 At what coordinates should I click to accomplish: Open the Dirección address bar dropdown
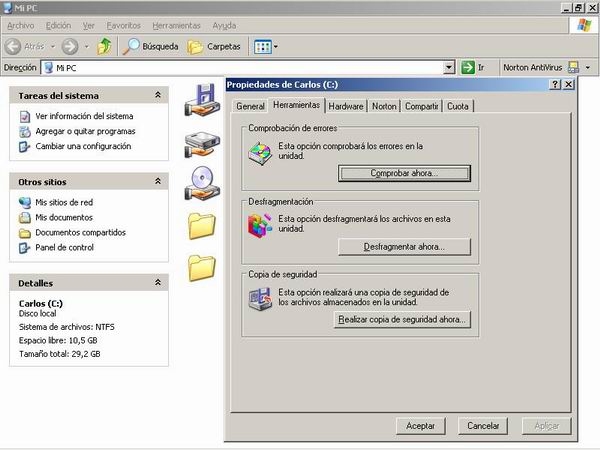(x=448, y=68)
